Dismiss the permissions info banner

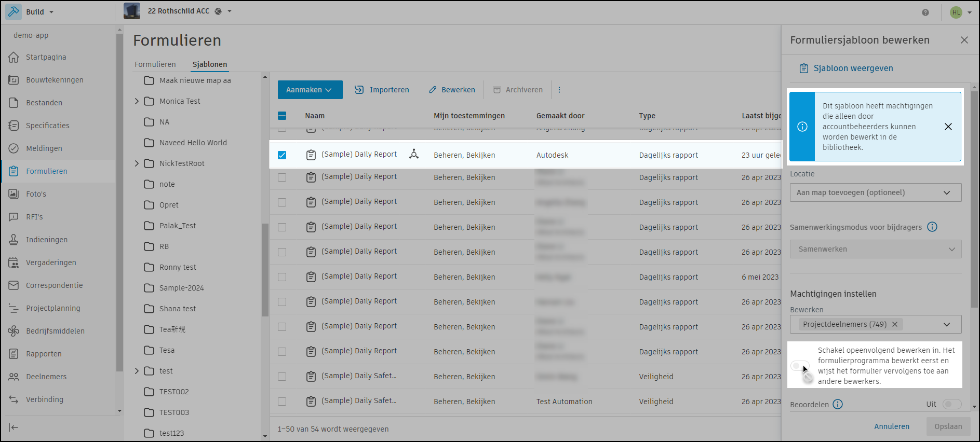[x=948, y=127]
